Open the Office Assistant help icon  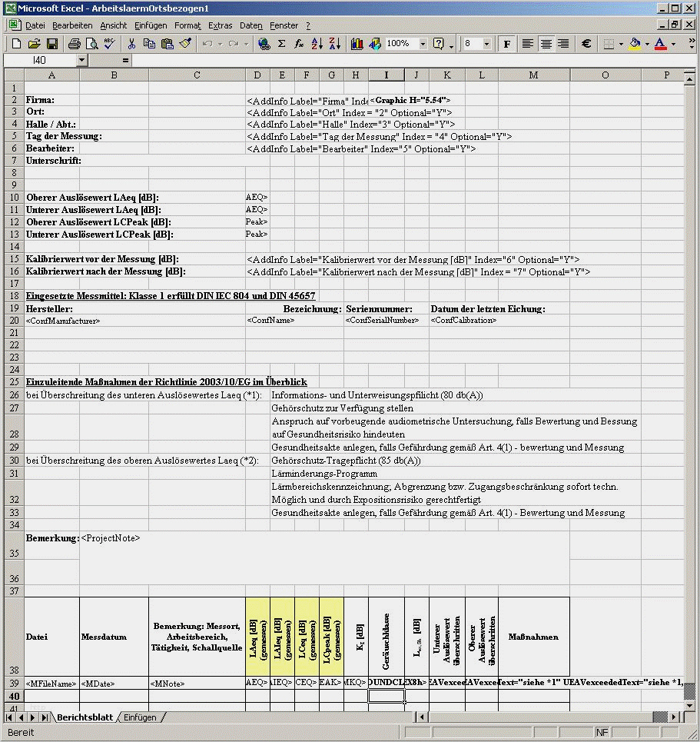pos(439,44)
